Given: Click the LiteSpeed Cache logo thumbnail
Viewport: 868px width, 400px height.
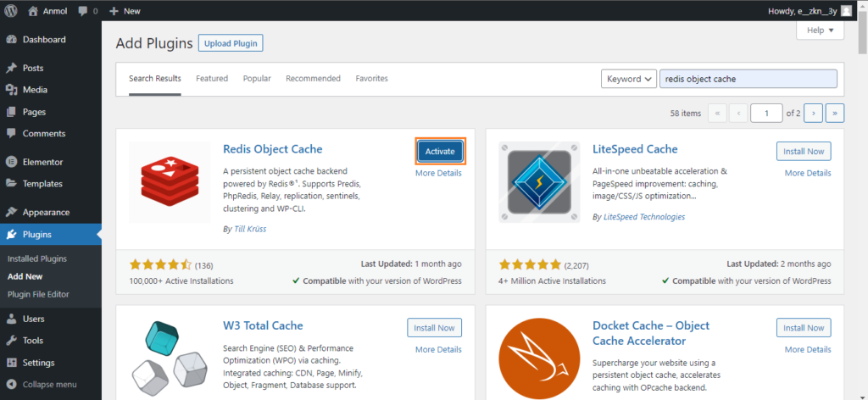Looking at the screenshot, I should (x=539, y=182).
